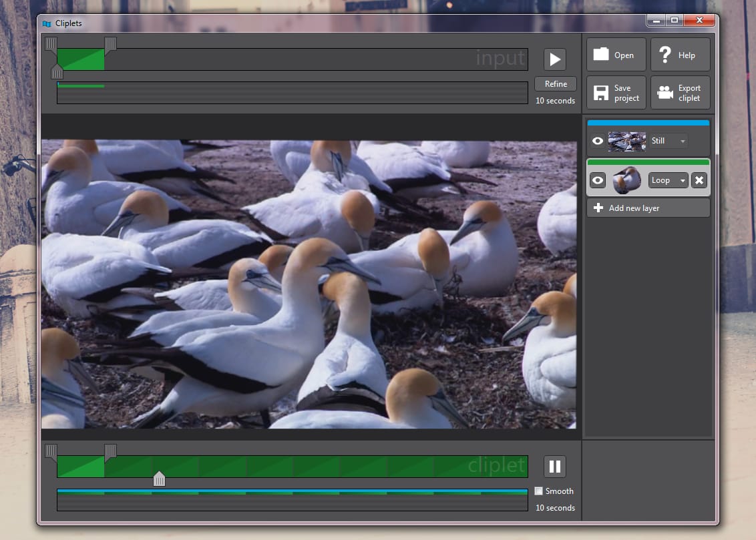Screen dimensions: 756x540
Task: Click the cliplet layer overview track
Action: [292, 500]
